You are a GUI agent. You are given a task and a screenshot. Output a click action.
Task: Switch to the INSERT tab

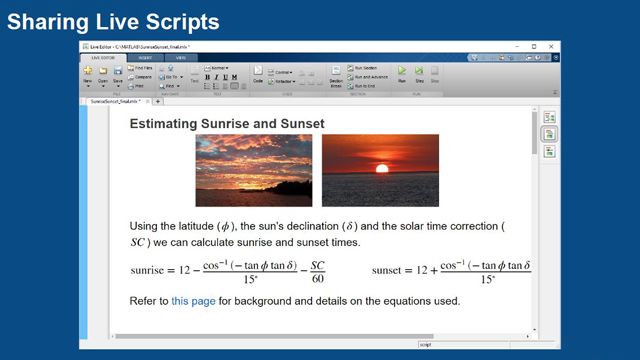pyautogui.click(x=145, y=58)
